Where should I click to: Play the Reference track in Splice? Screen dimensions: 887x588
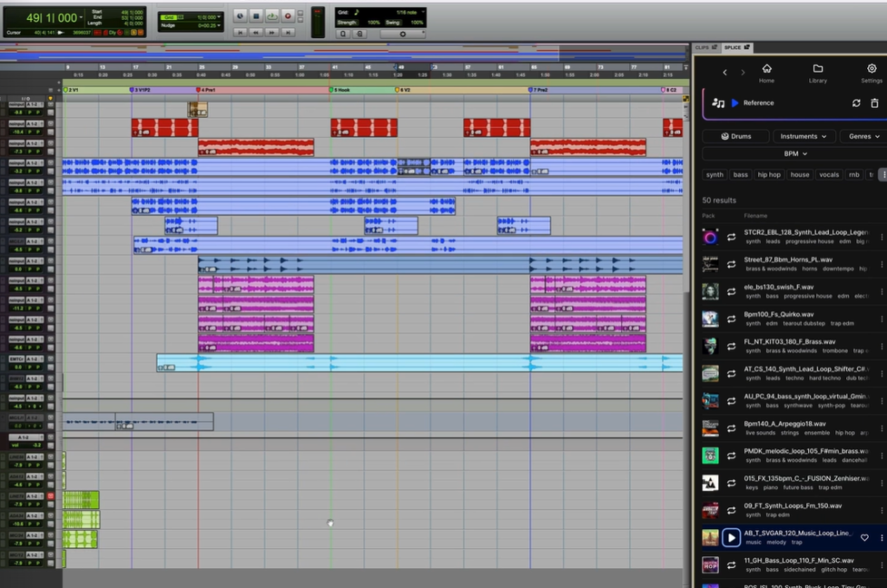[735, 103]
